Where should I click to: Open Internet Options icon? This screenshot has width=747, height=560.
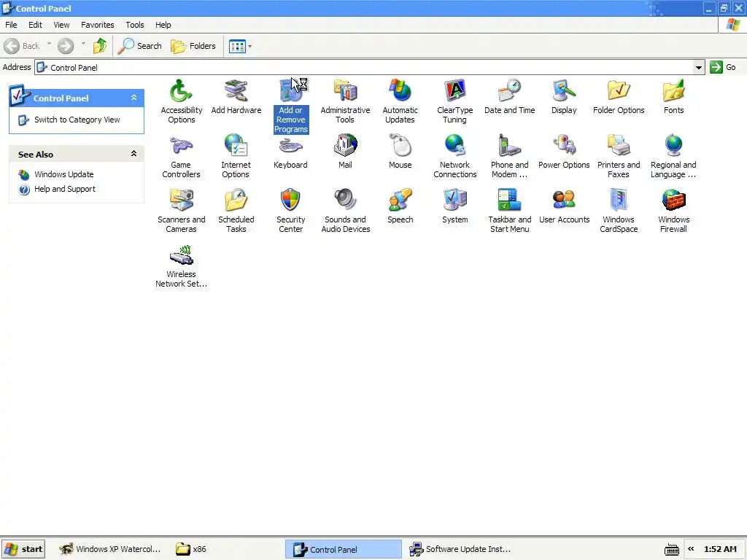point(236,145)
